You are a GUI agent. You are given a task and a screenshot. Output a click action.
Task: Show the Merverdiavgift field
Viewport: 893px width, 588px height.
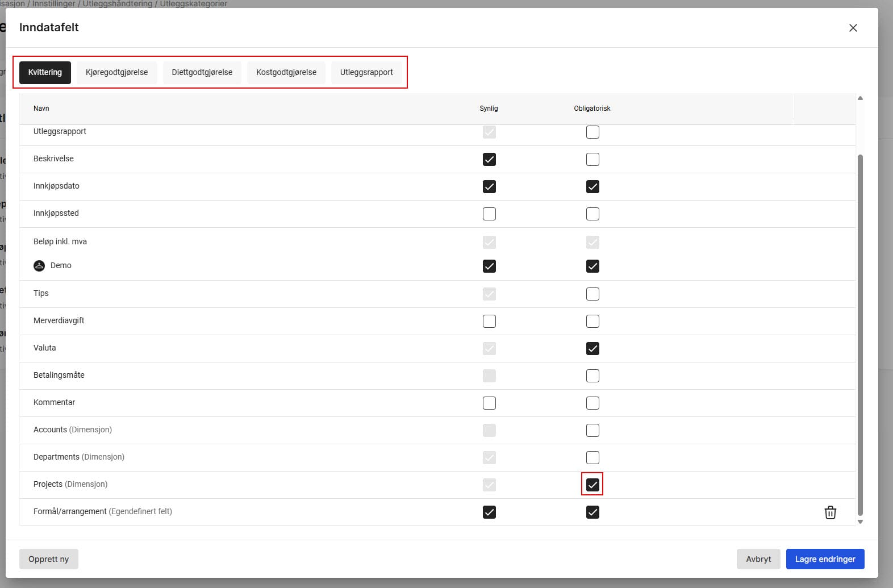pos(489,322)
